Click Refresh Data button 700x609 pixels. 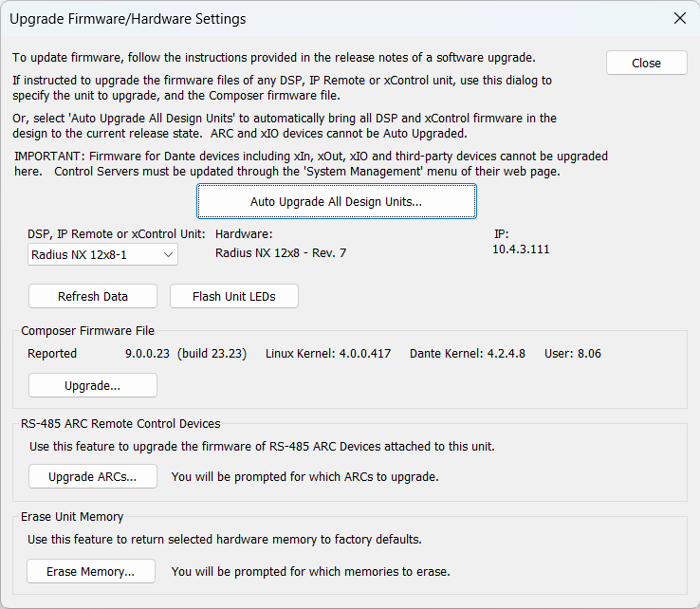93,297
